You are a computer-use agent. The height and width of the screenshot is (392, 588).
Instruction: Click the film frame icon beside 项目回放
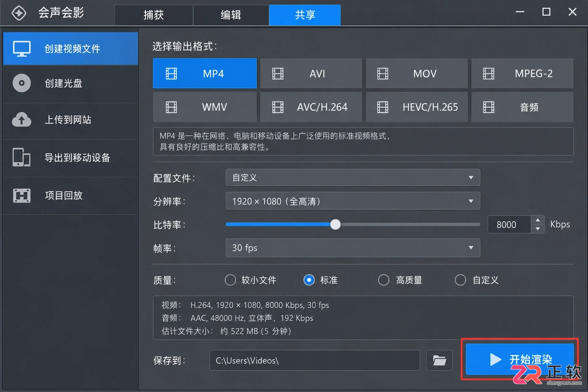pos(22,196)
